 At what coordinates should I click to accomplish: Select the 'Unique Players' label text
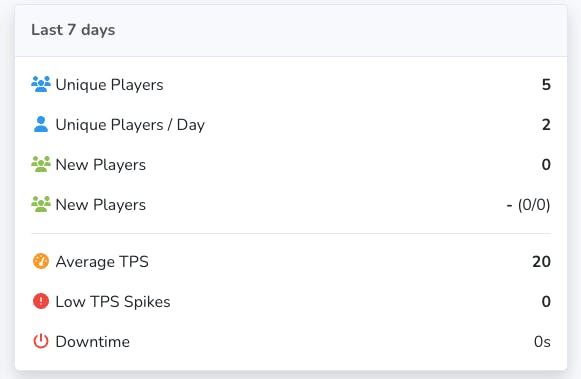click(x=109, y=85)
